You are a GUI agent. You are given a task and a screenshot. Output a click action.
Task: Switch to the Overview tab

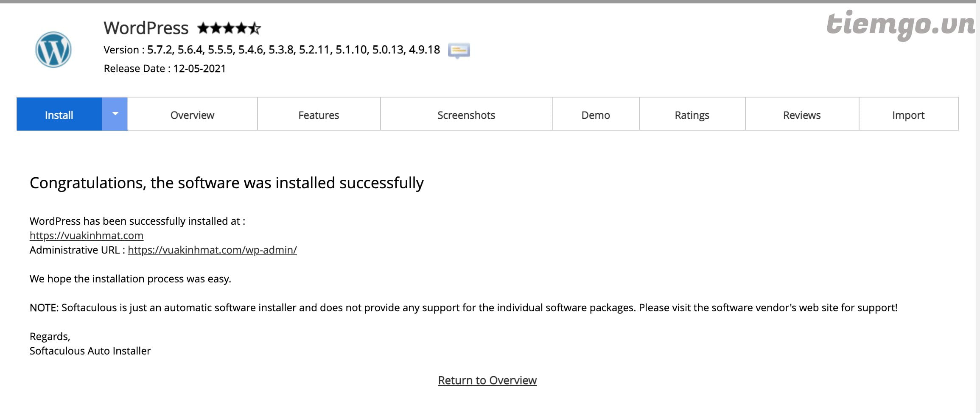coord(192,115)
